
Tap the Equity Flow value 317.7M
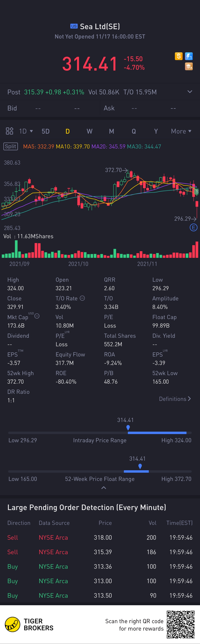click(x=65, y=363)
